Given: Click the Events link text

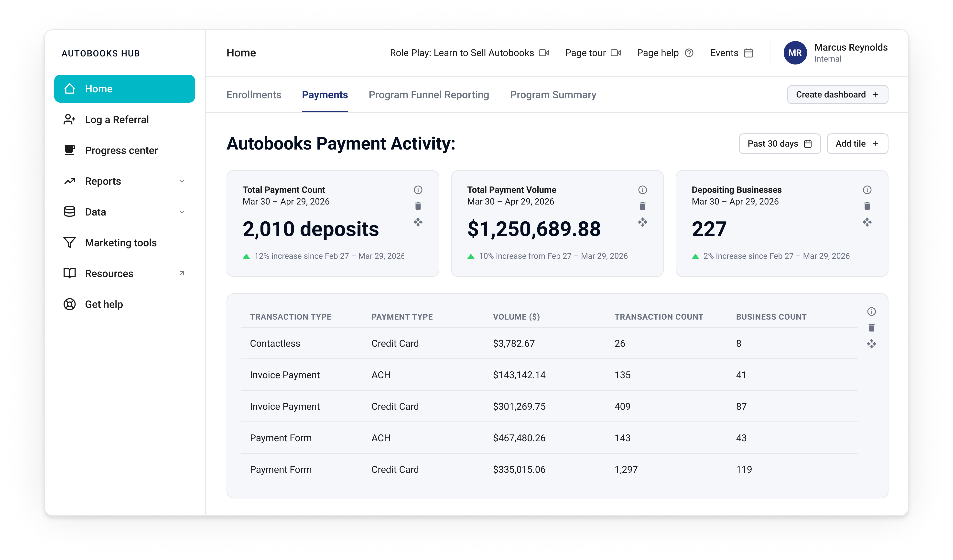Looking at the screenshot, I should pos(724,53).
